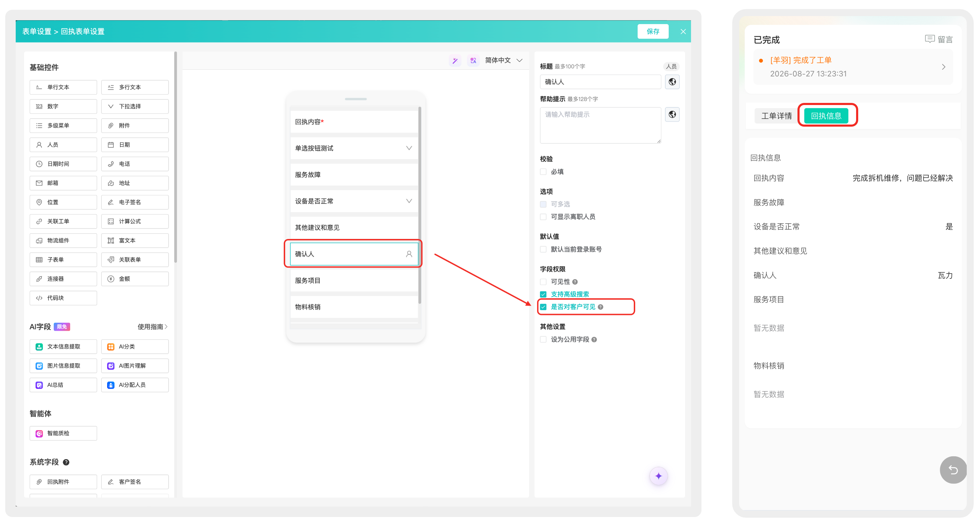Click the 系统字段 help question icon
Viewport: 980px width, 524px height.
coord(66,462)
